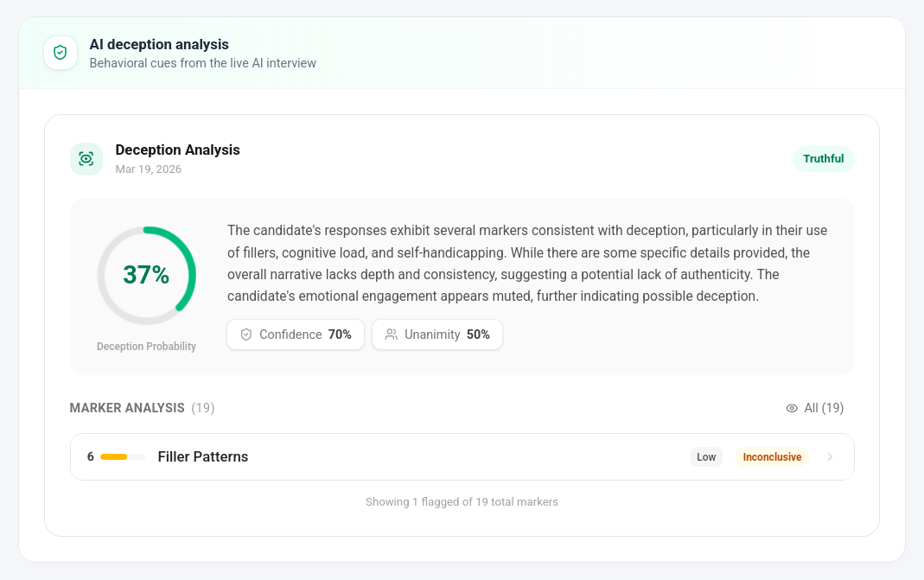Click the "AI deception analysis" header title
The width and height of the screenshot is (924, 580).
click(159, 44)
